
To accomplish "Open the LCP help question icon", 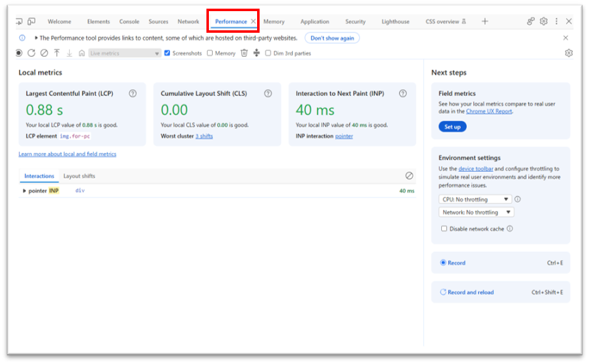I will tap(133, 93).
